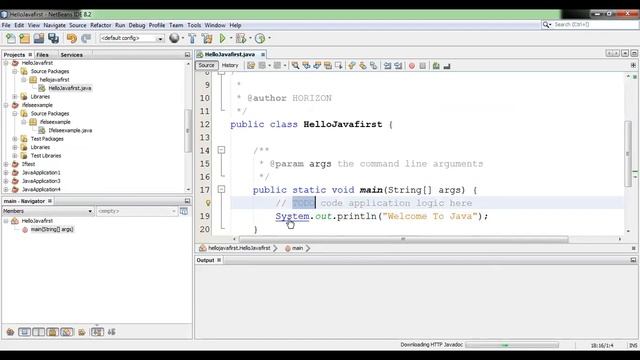Click the Open Project toolbar icon
Image resolution: width=640 pixels, height=360 pixels.
tap(39, 38)
